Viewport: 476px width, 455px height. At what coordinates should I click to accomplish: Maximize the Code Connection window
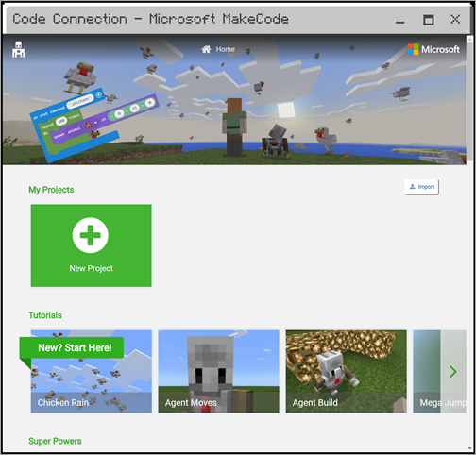tap(428, 20)
